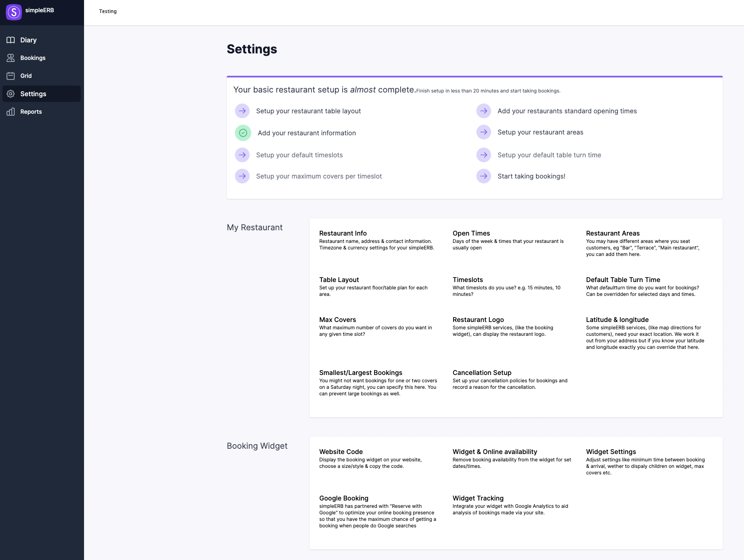Click the arrow icon for standard opening times
Image resolution: width=744 pixels, height=560 pixels.
[x=484, y=111]
